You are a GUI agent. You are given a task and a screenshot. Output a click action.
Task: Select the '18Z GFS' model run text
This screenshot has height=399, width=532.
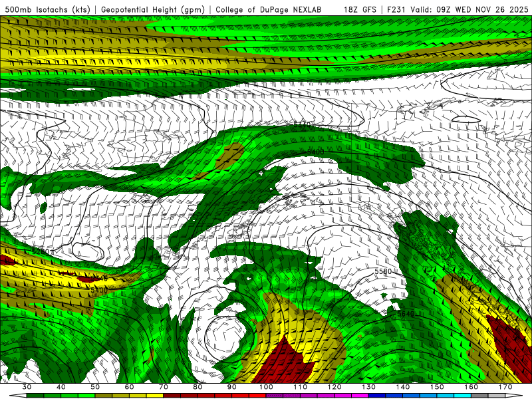coord(360,9)
